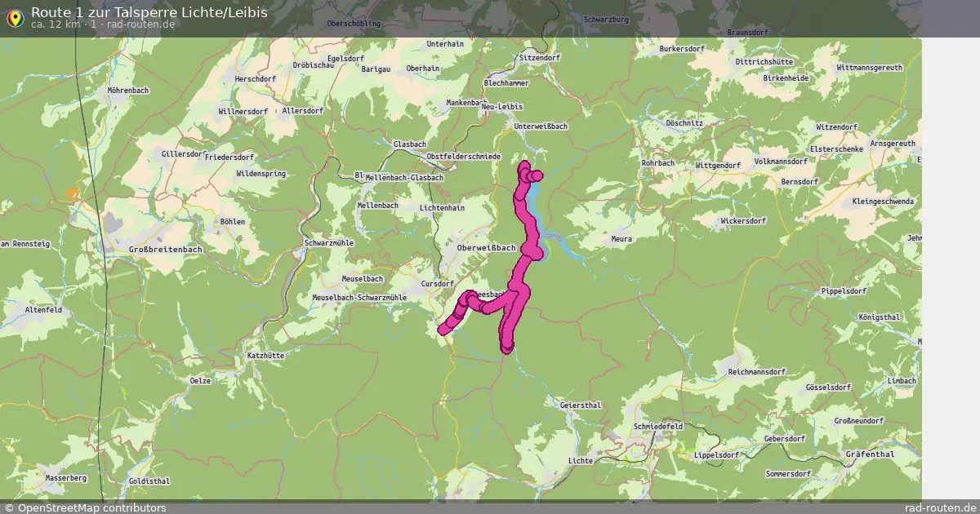The height and width of the screenshot is (514, 980).
Task: Click the route title 'Route 1 zur Talsperre Lichte/Leibis'
Action: [149, 12]
